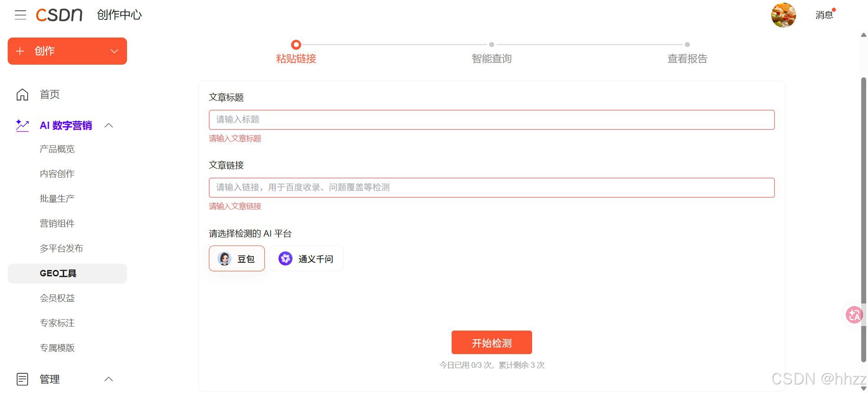The width and height of the screenshot is (868, 393).
Task: Click the 开始检测 button
Action: coord(491,343)
